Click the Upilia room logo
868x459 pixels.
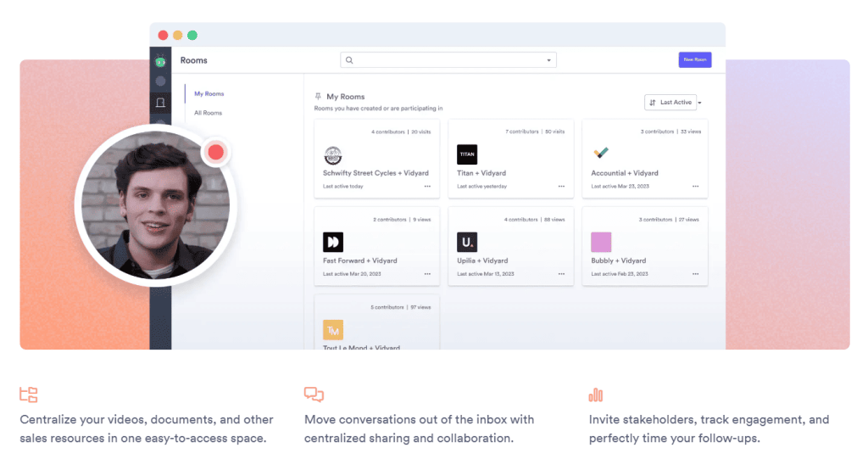click(467, 242)
